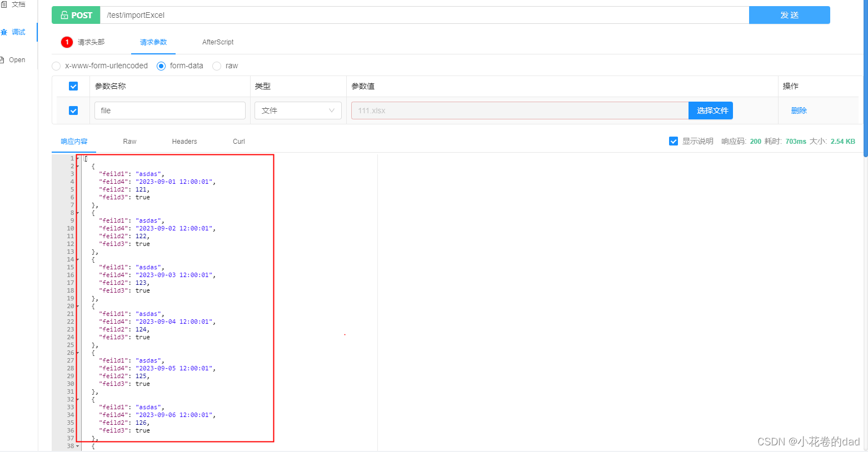Collapse the JSON array at line 1

point(78,159)
